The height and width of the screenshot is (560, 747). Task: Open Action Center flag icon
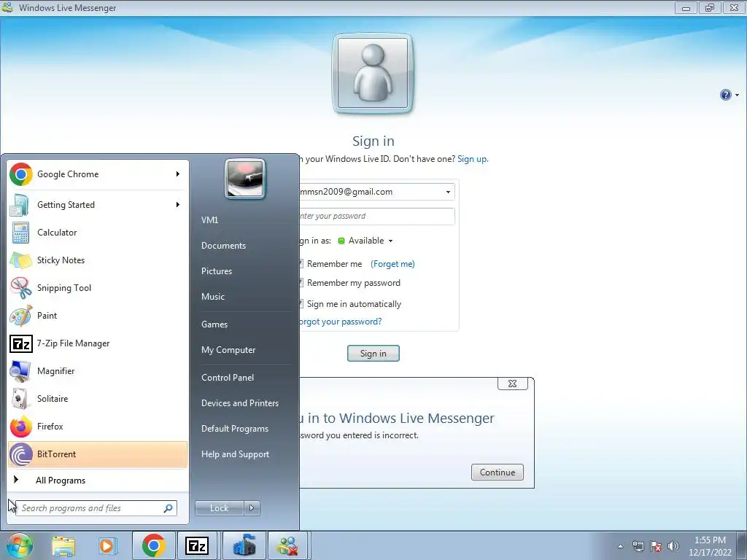pos(656,546)
